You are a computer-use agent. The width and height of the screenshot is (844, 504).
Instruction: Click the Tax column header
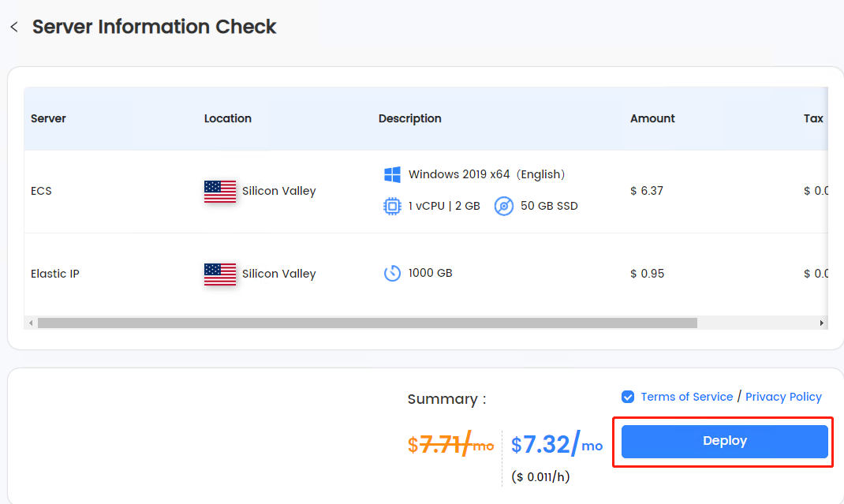pyautogui.click(x=813, y=118)
